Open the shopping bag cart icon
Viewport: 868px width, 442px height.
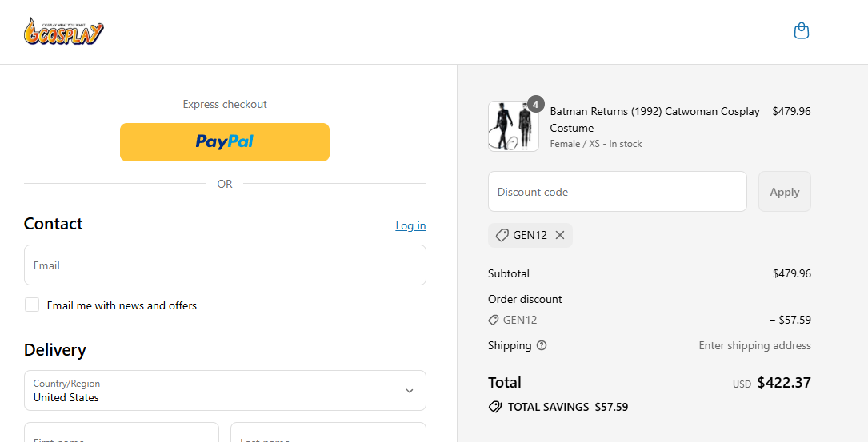801,30
